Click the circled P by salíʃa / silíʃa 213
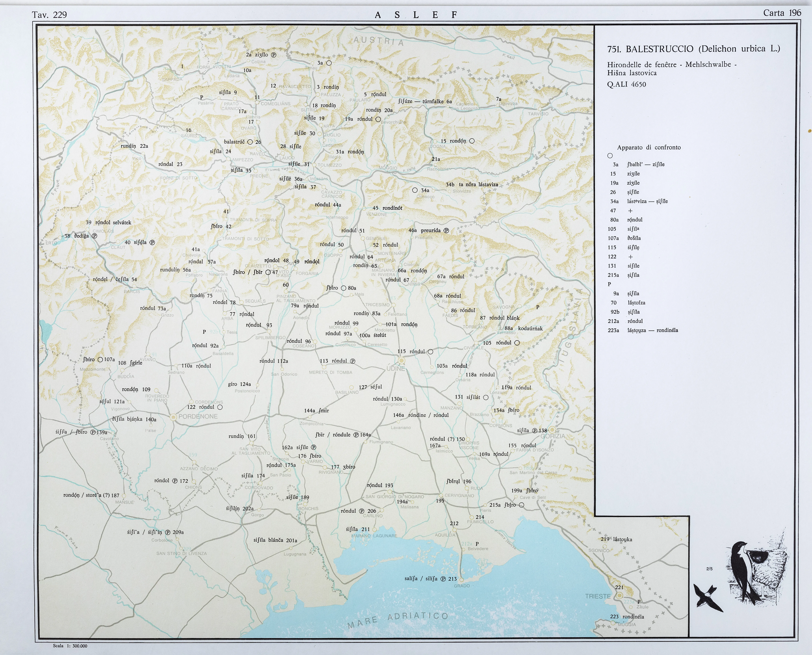Viewport: 812px width, 655px height. pos(443,579)
